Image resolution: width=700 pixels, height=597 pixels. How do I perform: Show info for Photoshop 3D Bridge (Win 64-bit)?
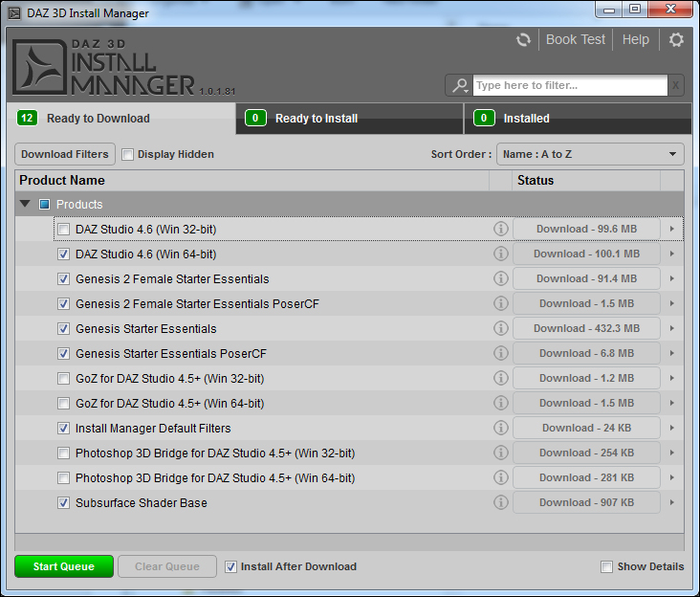(500, 477)
